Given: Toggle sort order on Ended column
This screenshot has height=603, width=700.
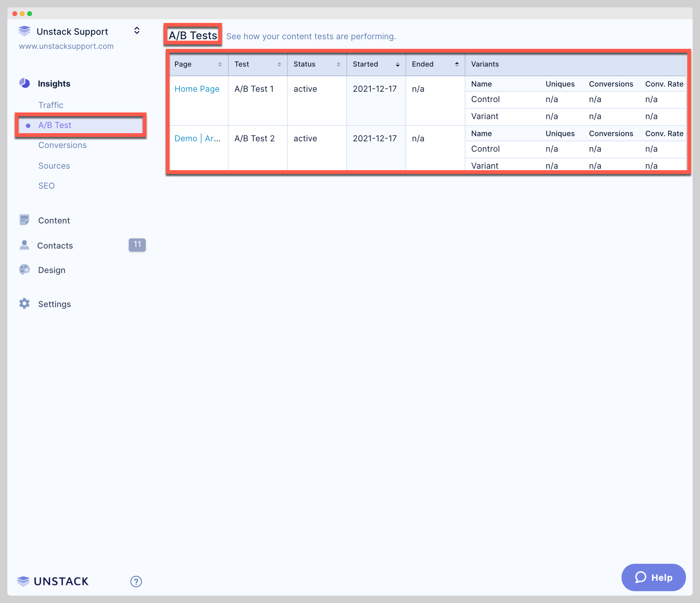Looking at the screenshot, I should click(457, 64).
